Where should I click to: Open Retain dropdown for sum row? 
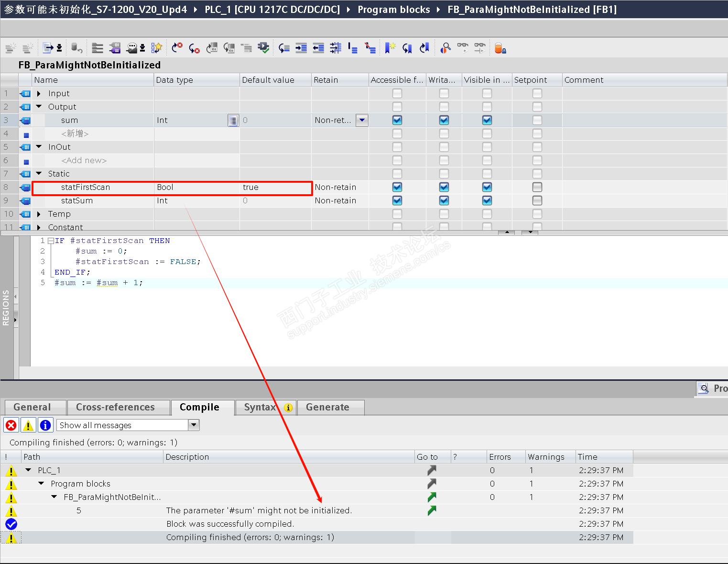tap(362, 120)
